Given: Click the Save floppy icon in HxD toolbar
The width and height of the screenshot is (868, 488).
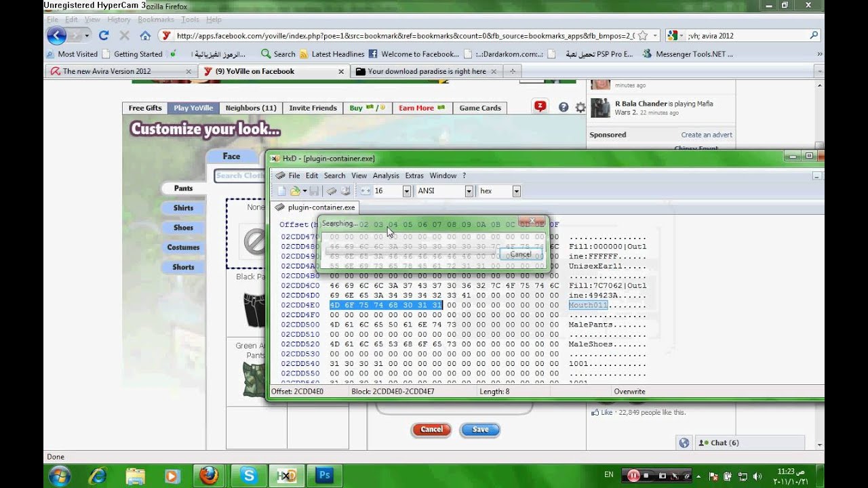Looking at the screenshot, I should 314,191.
